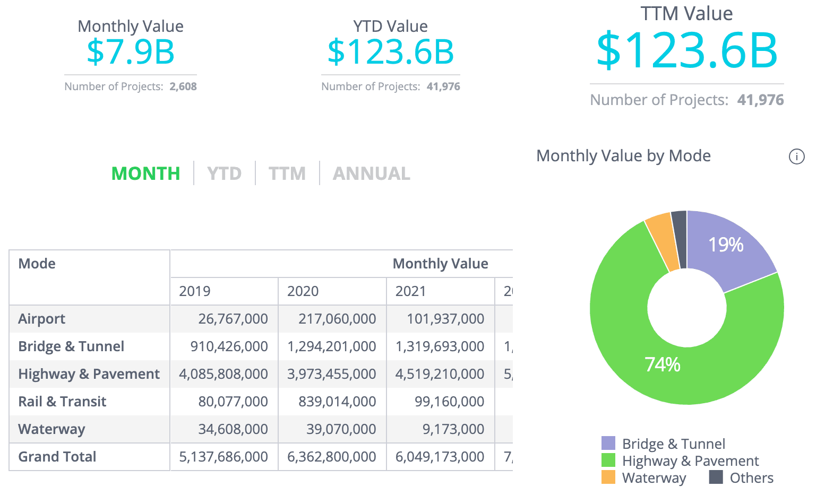Select the Bridge & Tunnel row label
The image size is (825, 504).
71,346
